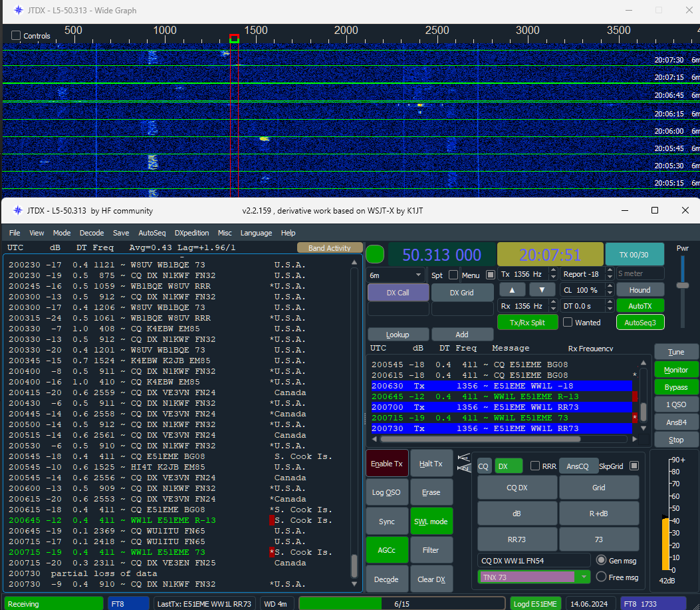Click the Enable Tx button
700x610 pixels.
pos(387,464)
